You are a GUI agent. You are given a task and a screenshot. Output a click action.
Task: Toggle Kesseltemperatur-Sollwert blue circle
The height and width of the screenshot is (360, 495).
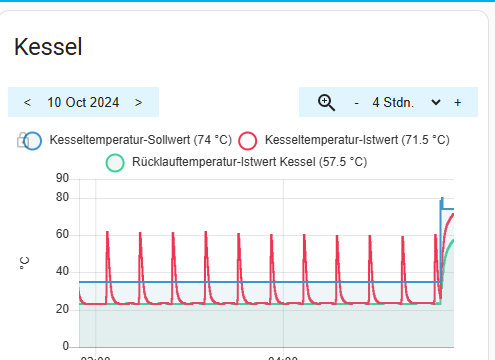click(x=33, y=141)
